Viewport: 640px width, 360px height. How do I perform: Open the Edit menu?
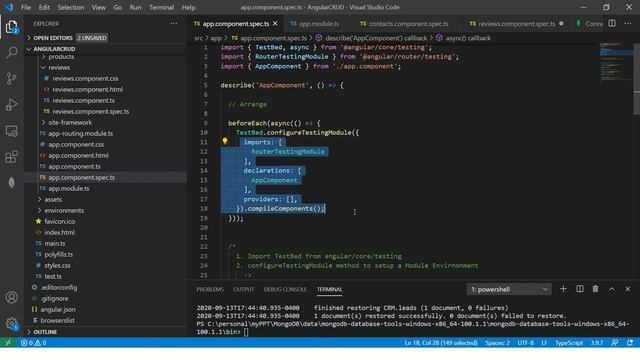tap(44, 7)
